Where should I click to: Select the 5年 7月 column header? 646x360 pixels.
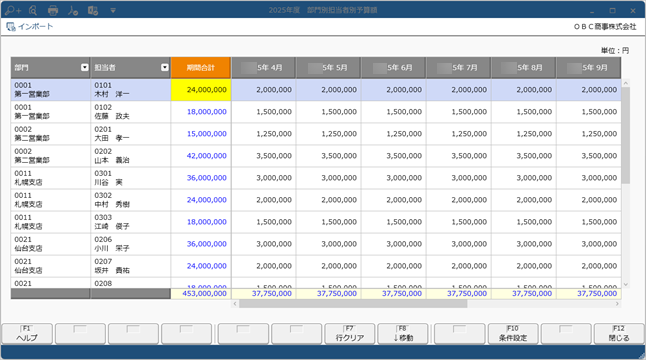459,68
